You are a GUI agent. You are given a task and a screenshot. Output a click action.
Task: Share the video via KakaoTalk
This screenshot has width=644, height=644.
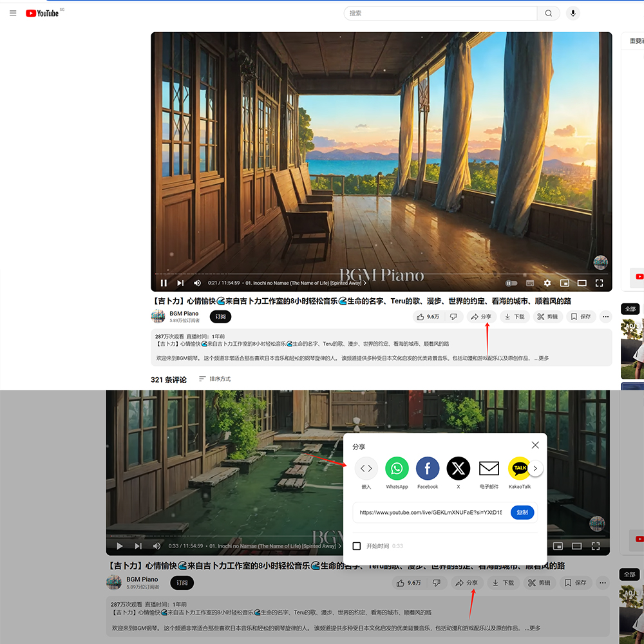(520, 473)
